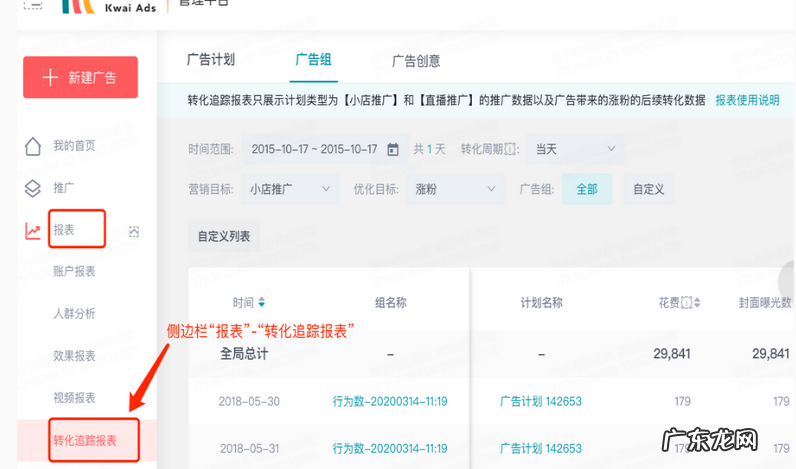Click 计划名称 column header
Image resolution: width=796 pixels, height=469 pixels.
[x=541, y=303]
